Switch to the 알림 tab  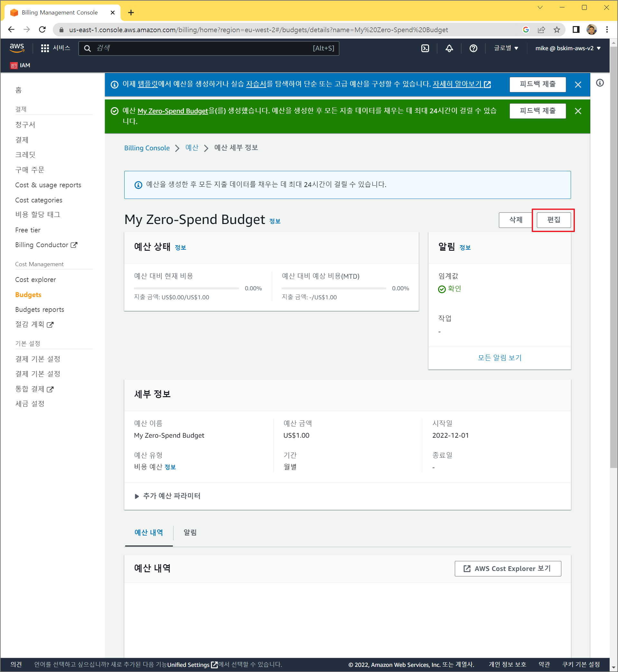(190, 533)
